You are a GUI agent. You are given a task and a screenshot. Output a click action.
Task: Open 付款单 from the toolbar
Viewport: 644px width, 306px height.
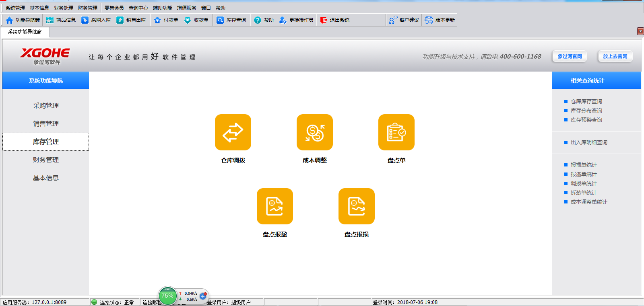click(166, 20)
